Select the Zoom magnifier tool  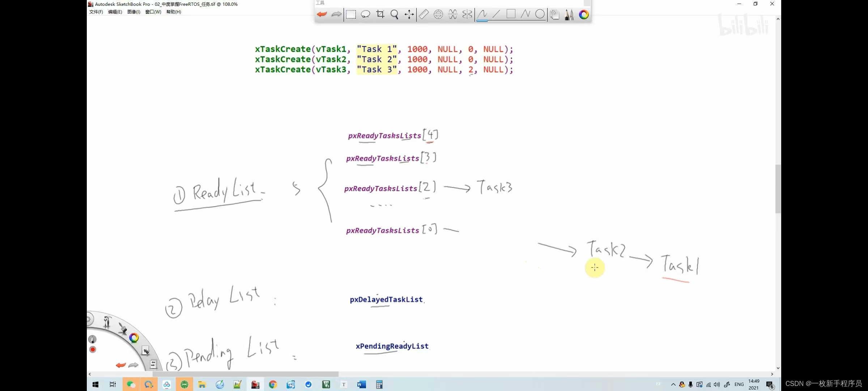395,14
